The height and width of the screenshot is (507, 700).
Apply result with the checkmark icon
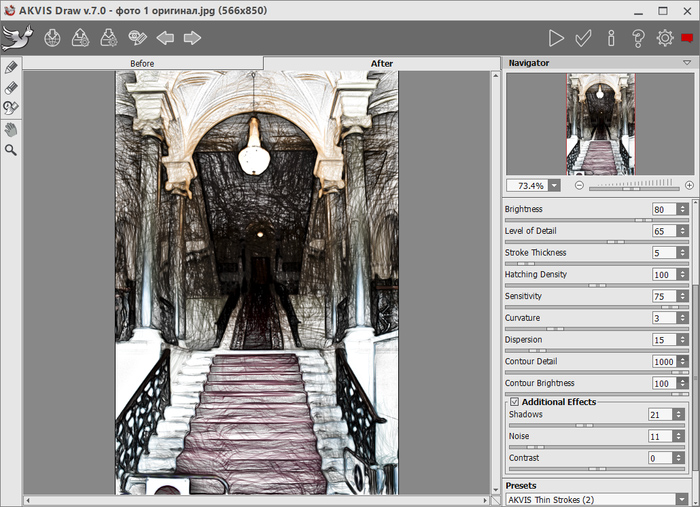583,38
